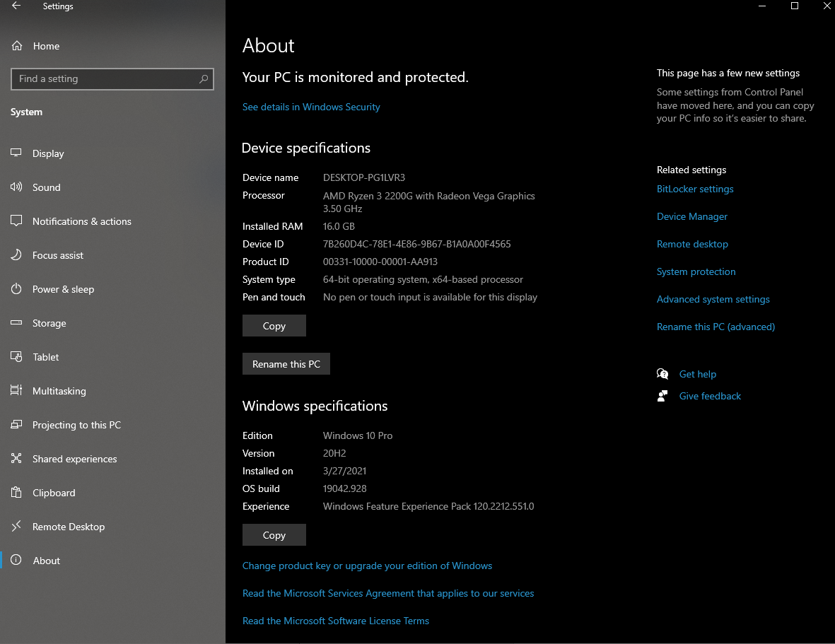Click the Remote Desktop icon

pyautogui.click(x=16, y=527)
